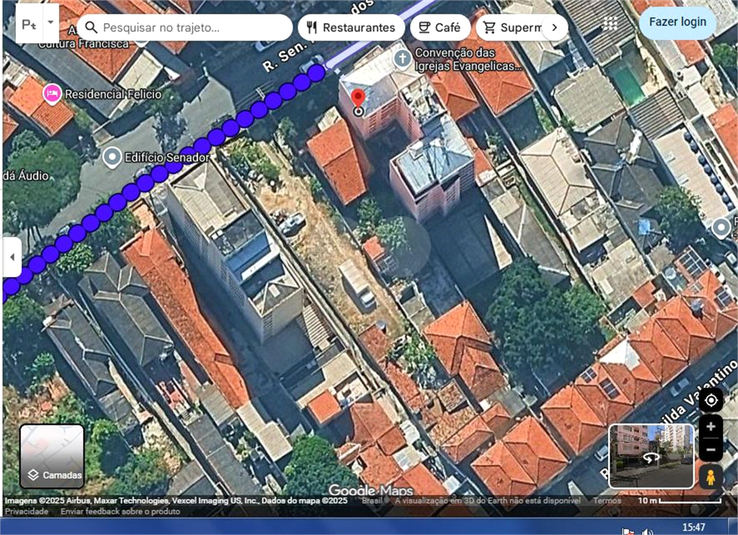
Task: Select the Supermercados category chip
Action: coord(510,27)
